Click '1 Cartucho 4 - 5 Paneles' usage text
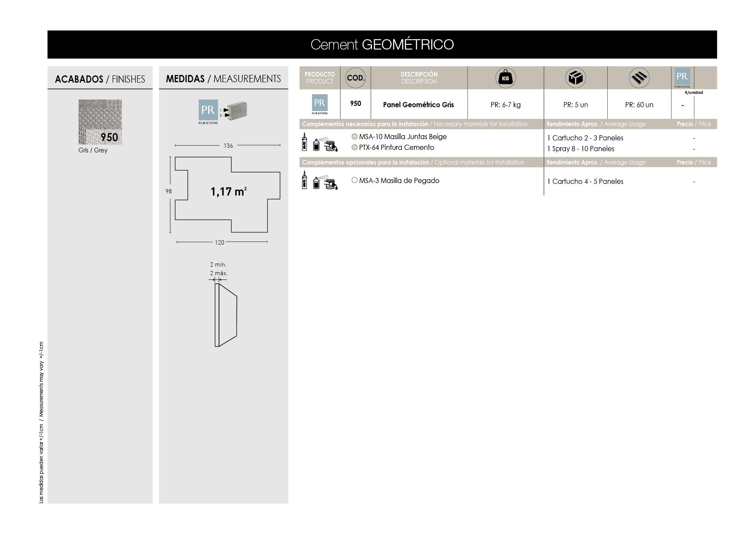The height and width of the screenshot is (534, 756). [x=585, y=181]
